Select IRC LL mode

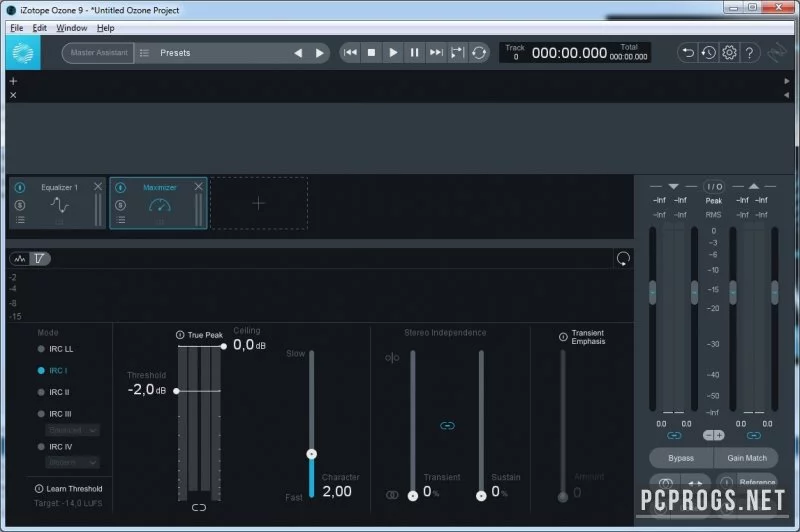[56, 349]
